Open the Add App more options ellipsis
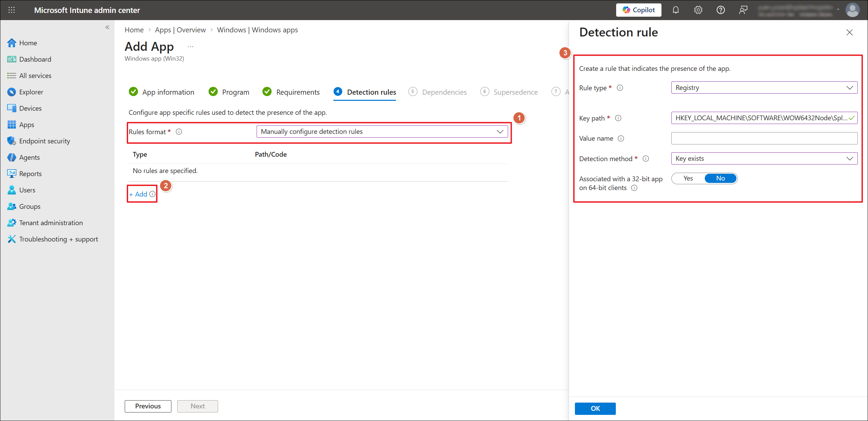 (191, 47)
